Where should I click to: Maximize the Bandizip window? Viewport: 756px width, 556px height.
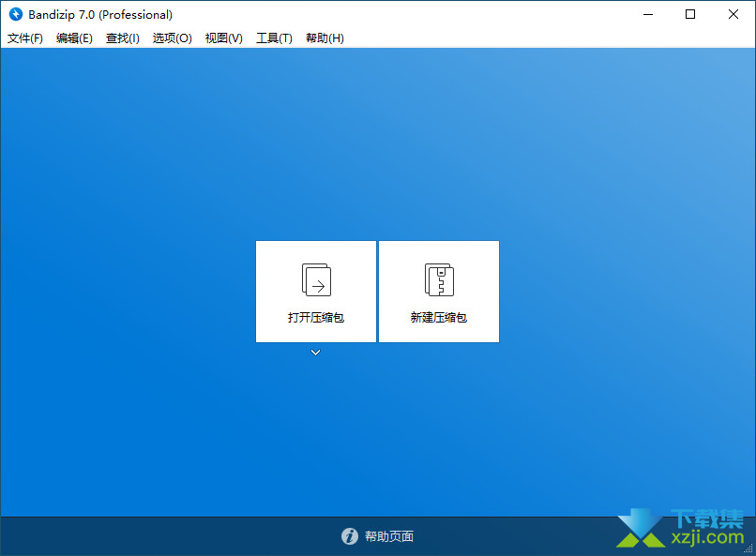tap(690, 14)
